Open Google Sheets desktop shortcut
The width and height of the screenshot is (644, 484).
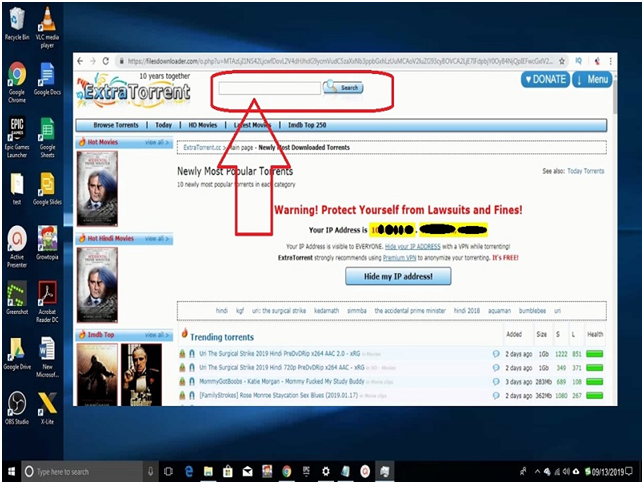point(47,138)
